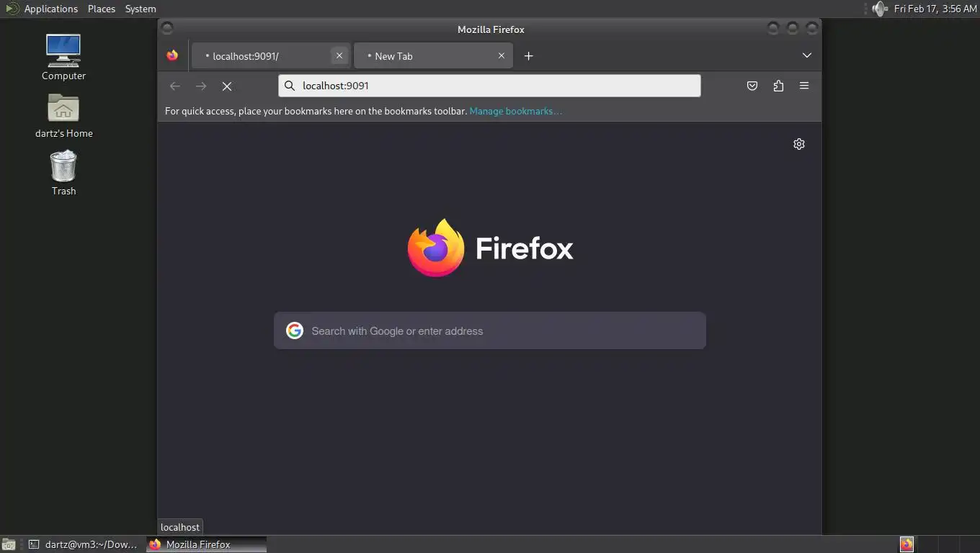Open a new tab with plus button
This screenshot has height=553, width=980.
click(528, 55)
